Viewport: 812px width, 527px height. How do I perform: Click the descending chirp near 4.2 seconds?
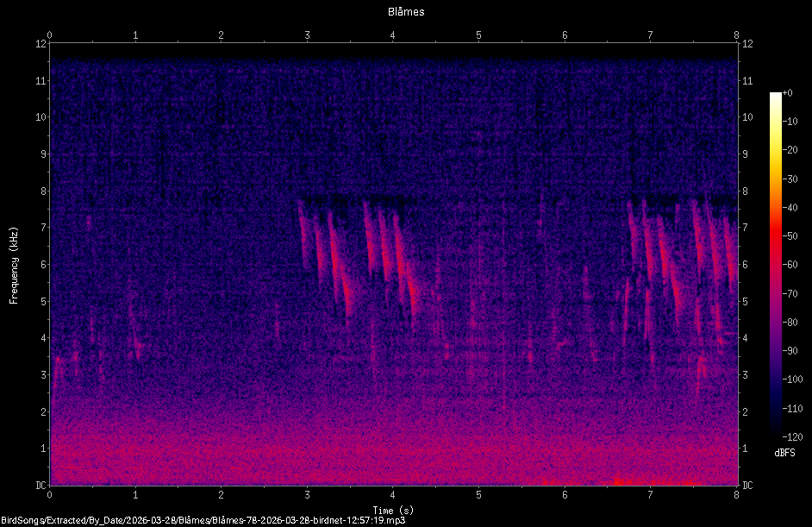tap(405, 269)
